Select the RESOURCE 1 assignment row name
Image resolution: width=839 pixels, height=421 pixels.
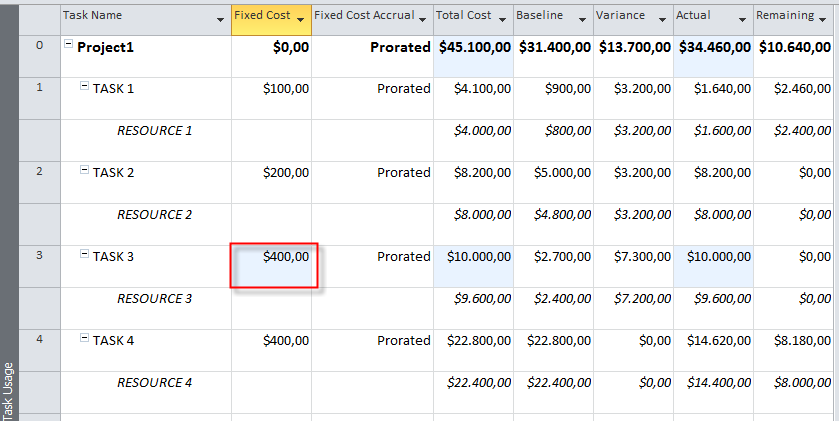click(155, 131)
